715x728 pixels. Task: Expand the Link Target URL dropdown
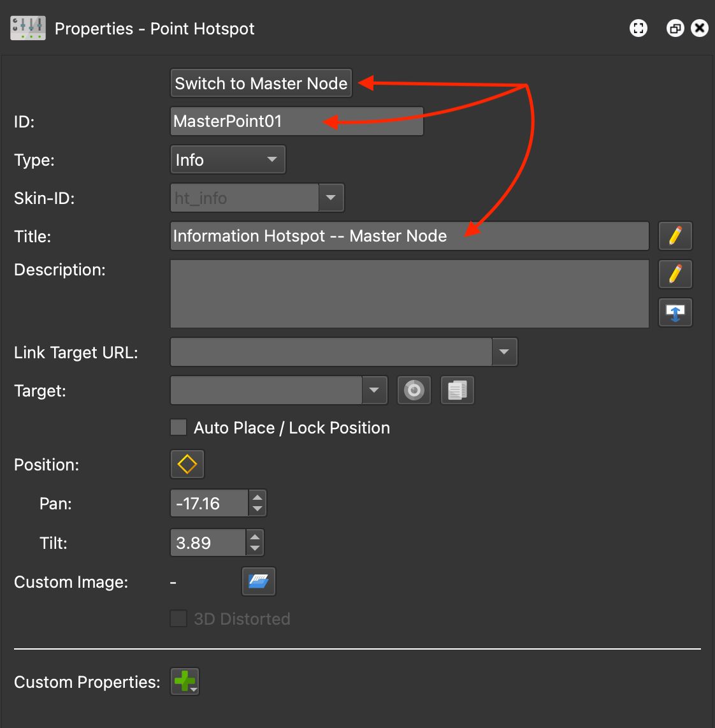point(504,351)
